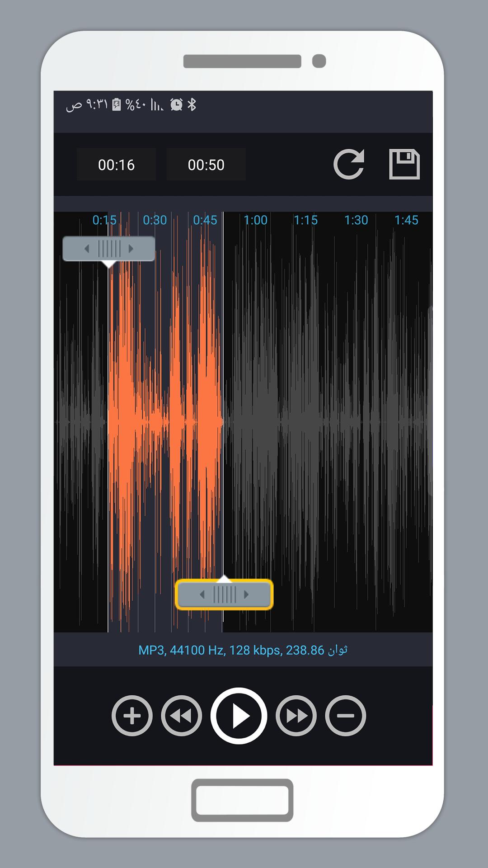Click the save floppy disk icon

pos(404,164)
